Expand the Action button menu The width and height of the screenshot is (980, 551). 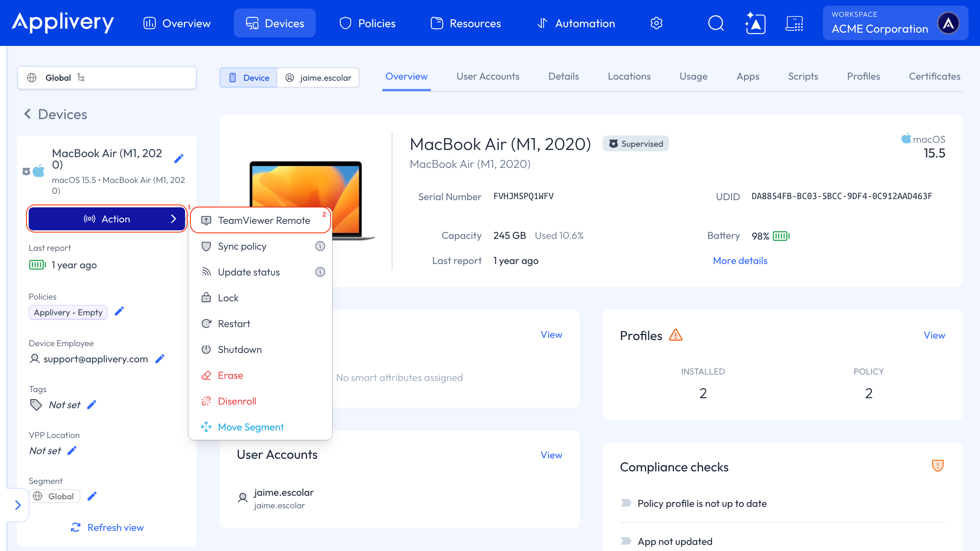pos(107,219)
